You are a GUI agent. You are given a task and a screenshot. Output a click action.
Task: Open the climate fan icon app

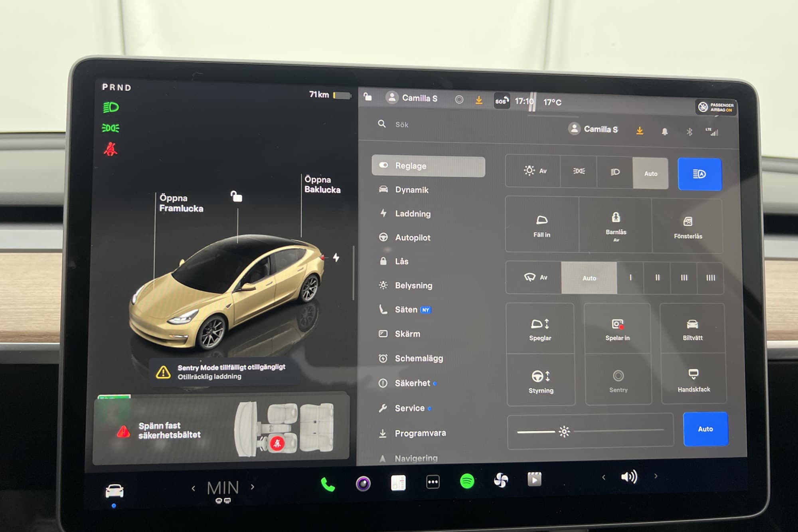[x=501, y=480]
